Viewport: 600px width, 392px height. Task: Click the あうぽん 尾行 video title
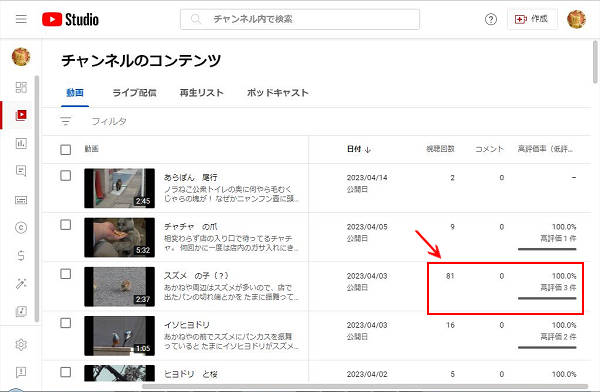(191, 177)
